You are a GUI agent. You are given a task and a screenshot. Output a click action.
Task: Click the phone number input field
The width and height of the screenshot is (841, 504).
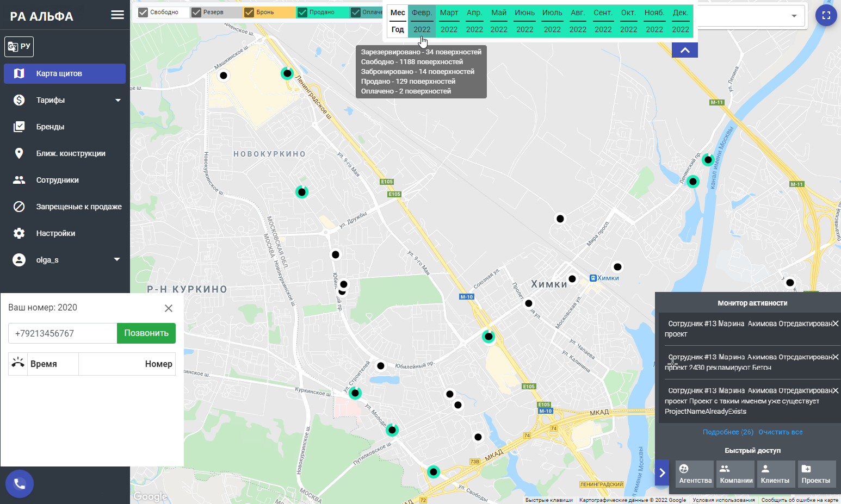[x=63, y=333]
